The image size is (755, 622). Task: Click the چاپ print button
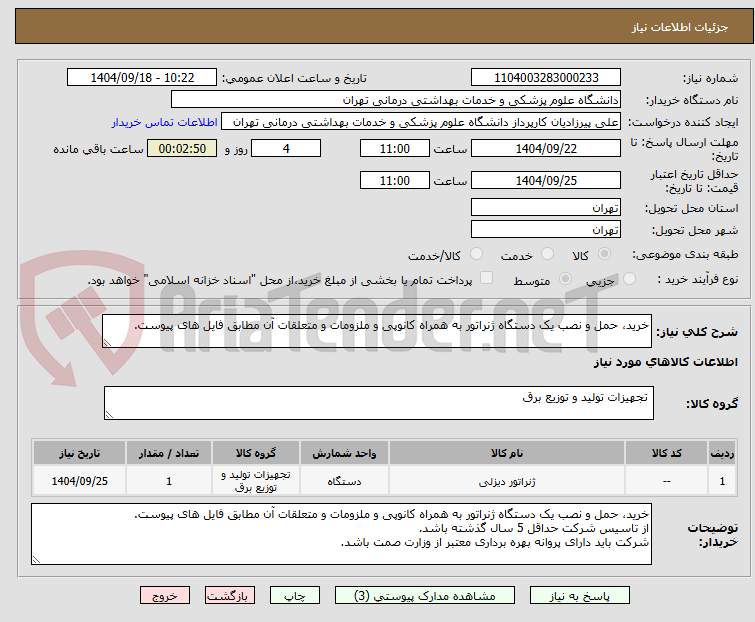(x=295, y=596)
